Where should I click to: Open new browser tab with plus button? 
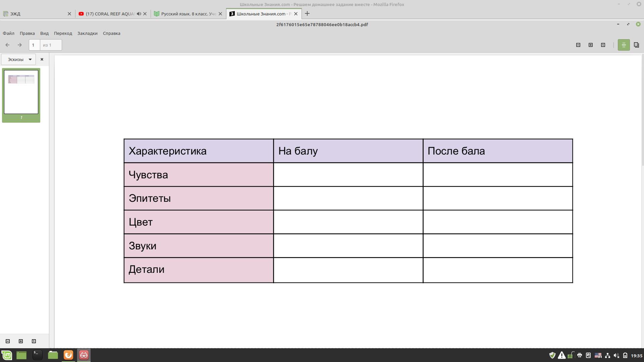pyautogui.click(x=307, y=14)
